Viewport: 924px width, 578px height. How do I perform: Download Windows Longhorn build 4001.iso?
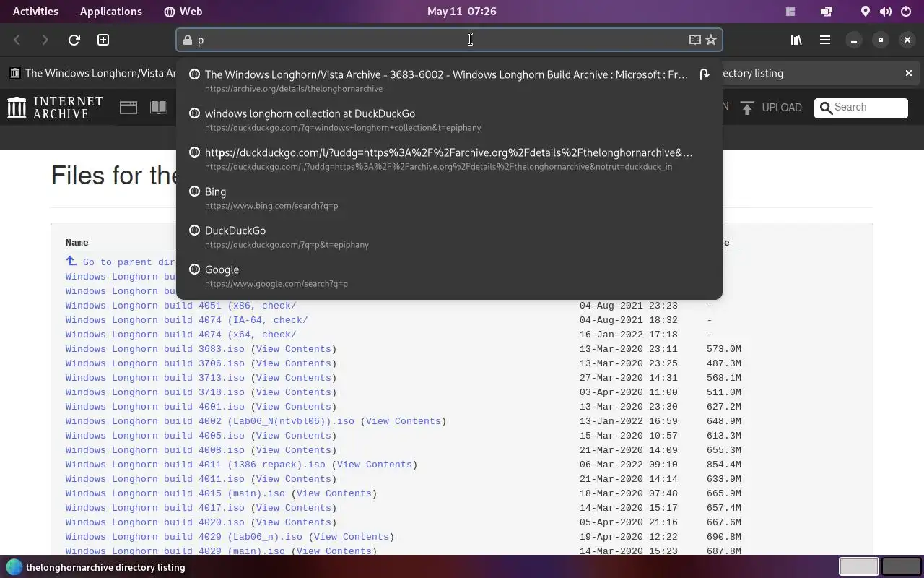[x=155, y=407]
